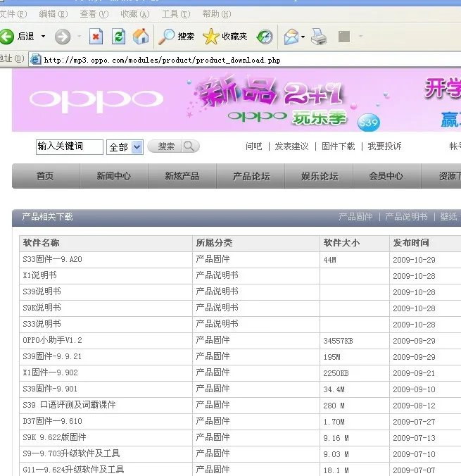The height and width of the screenshot is (476, 461).
Task: Filter by 产品说明书 in the header bar
Action: (406, 217)
